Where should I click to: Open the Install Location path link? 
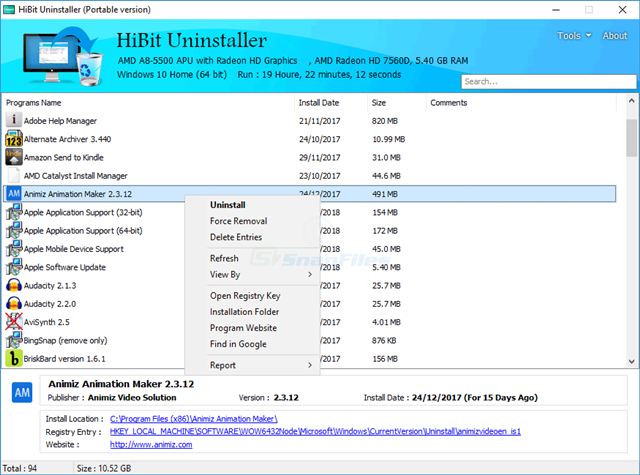pyautogui.click(x=193, y=419)
